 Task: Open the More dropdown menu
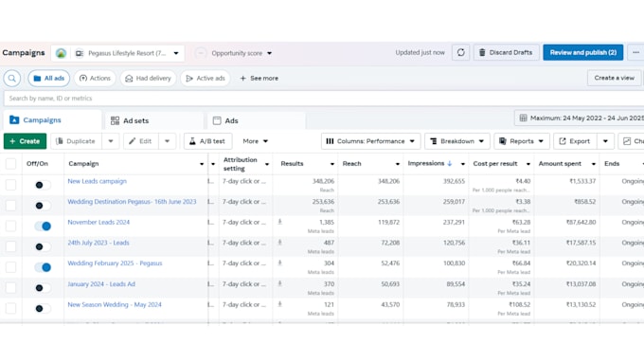coord(255,141)
